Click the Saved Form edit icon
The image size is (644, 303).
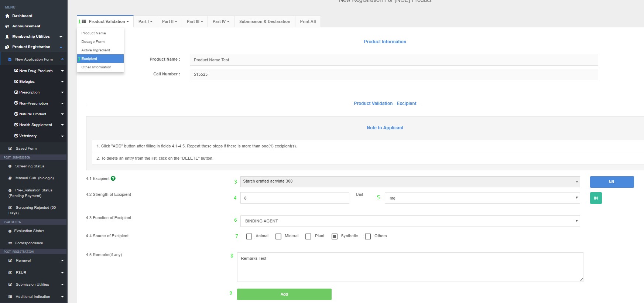pyautogui.click(x=10, y=149)
